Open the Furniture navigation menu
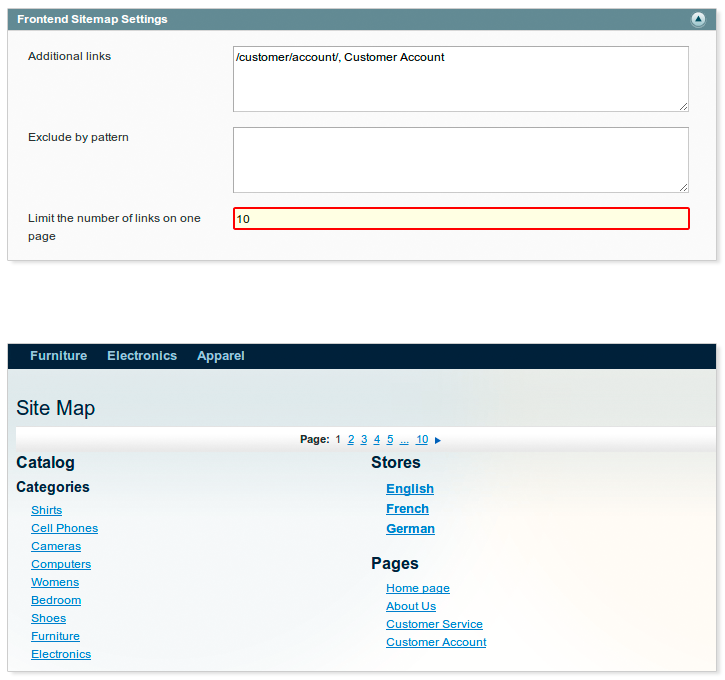The image size is (725, 680). pos(58,356)
